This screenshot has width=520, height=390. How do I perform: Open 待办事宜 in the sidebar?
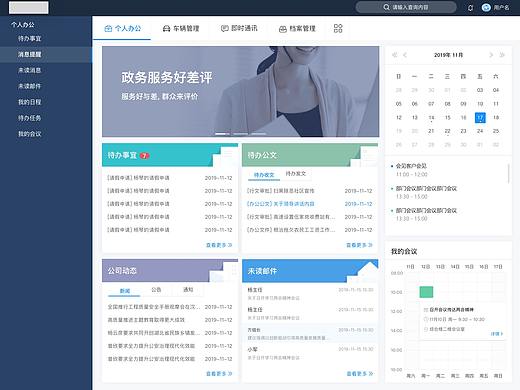tap(30, 39)
